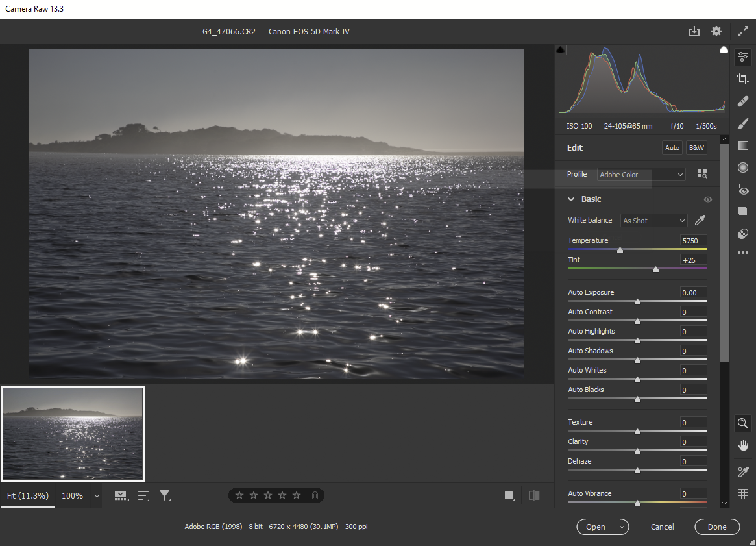Select the Crop tool
This screenshot has width=756, height=546.
pyautogui.click(x=743, y=79)
